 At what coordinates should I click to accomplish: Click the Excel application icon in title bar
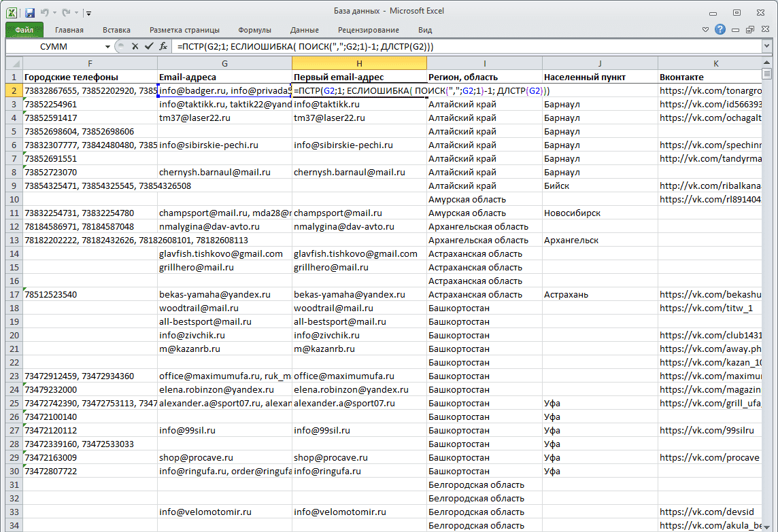click(x=12, y=12)
